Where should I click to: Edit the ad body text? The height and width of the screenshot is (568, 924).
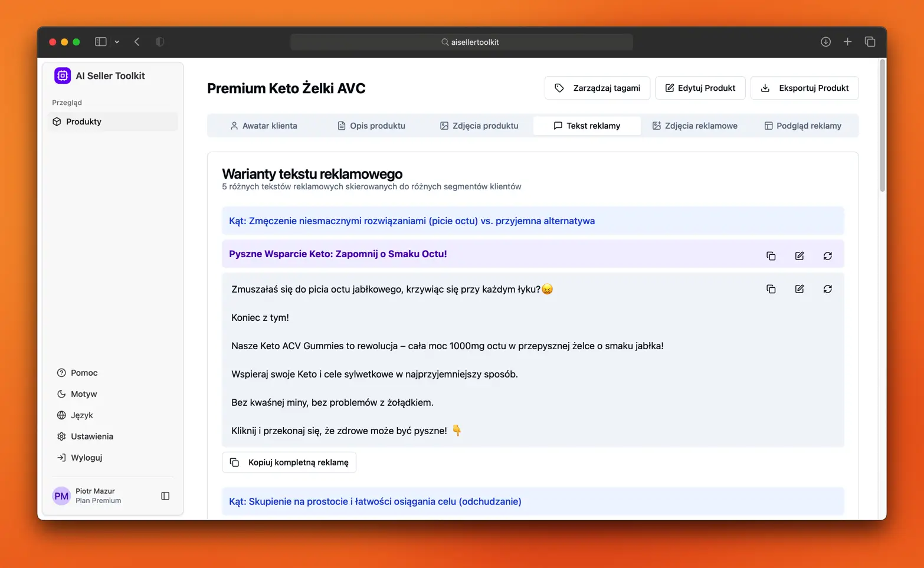click(799, 289)
